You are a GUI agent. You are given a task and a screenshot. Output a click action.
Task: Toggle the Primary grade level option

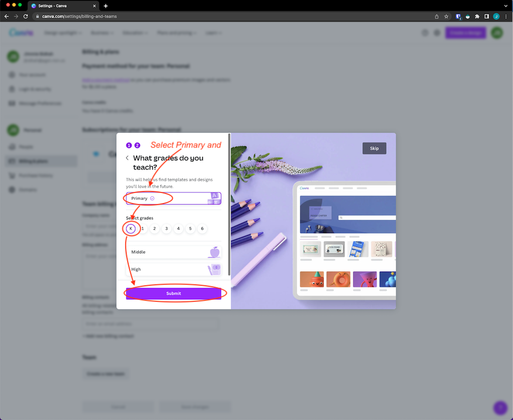(173, 198)
